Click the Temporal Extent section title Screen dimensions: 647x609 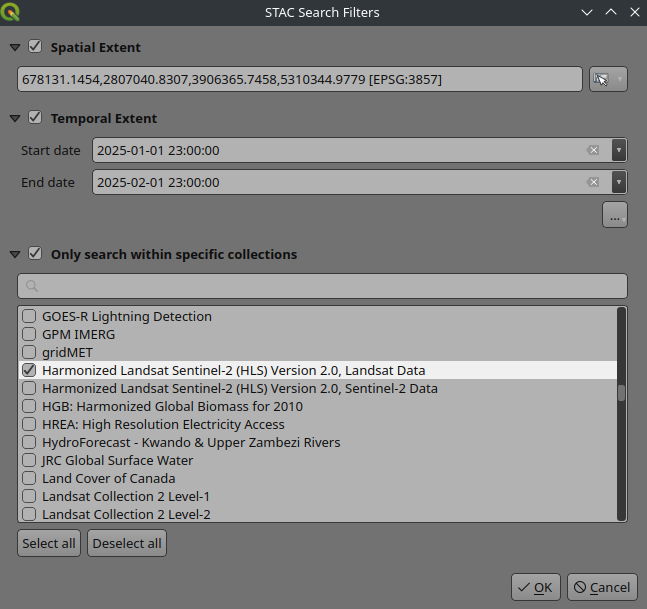pos(104,118)
